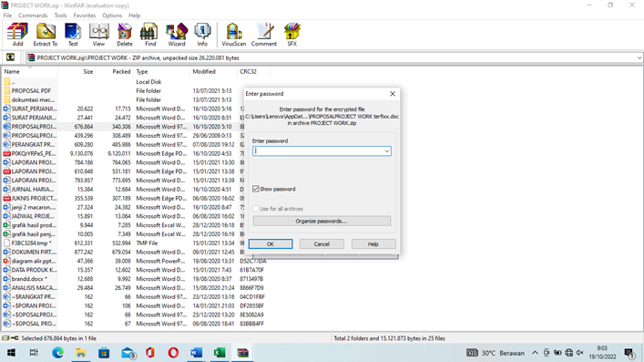Launch Microsoft Edge from taskbar
Viewport: 644px width, 362px height.
click(x=58, y=353)
